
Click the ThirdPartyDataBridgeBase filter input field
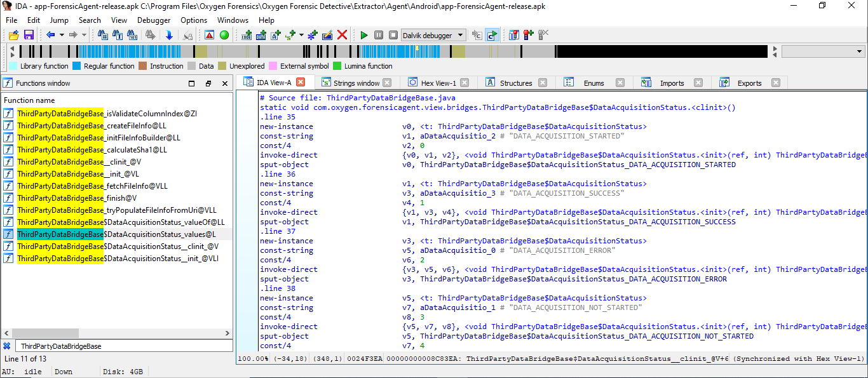click(121, 346)
